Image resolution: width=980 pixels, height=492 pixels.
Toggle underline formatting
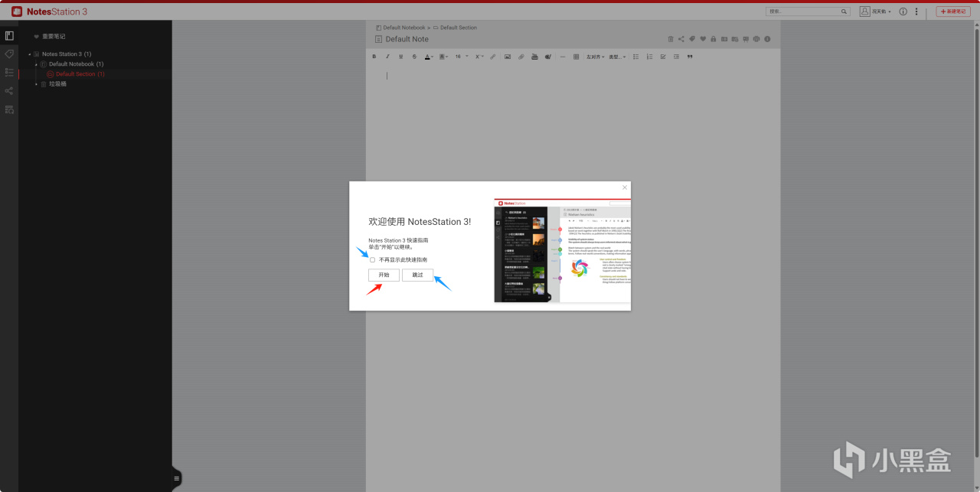tap(400, 57)
